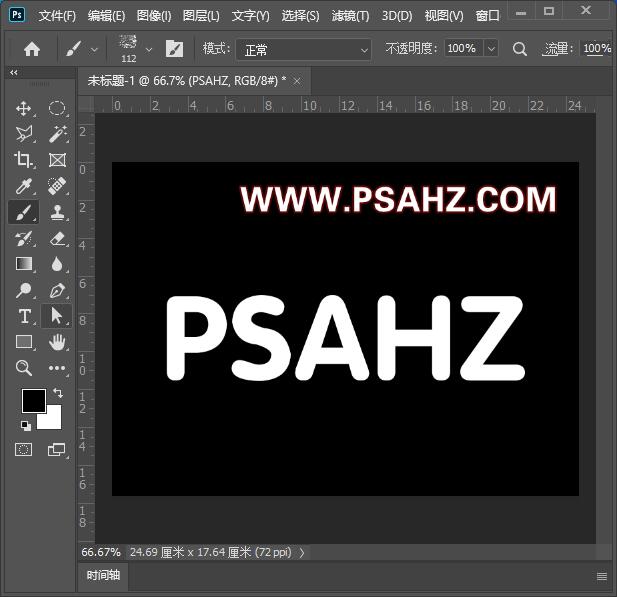Image resolution: width=617 pixels, height=597 pixels.
Task: Open the timeline panel menu icon
Action: point(602,577)
